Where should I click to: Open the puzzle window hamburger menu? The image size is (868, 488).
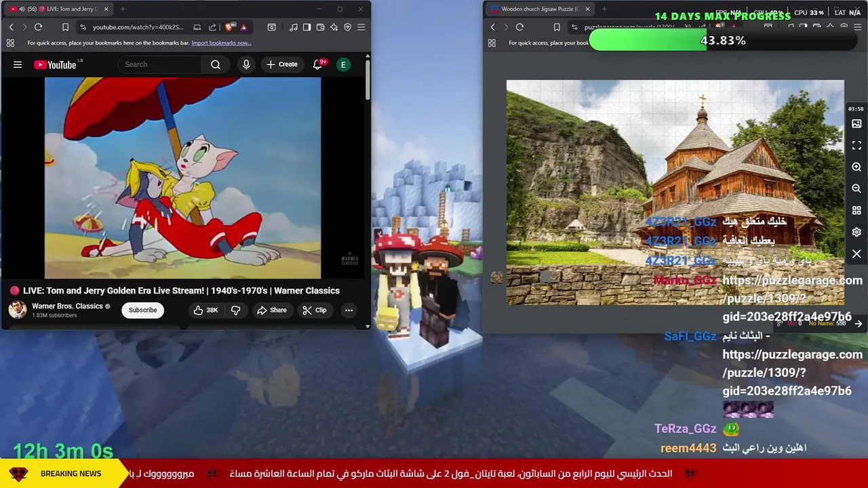[857, 27]
